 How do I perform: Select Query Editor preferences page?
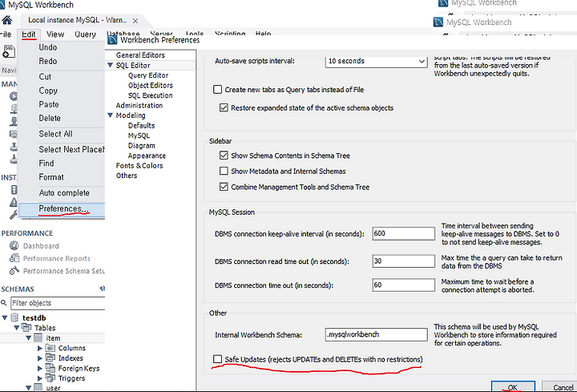(x=148, y=75)
